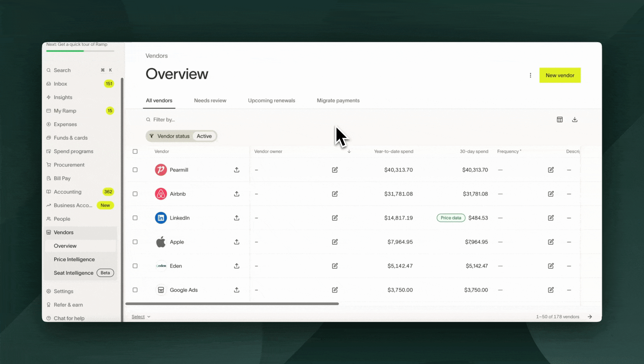Go to Insights in the sidebar
The width and height of the screenshot is (644, 364).
point(80,97)
